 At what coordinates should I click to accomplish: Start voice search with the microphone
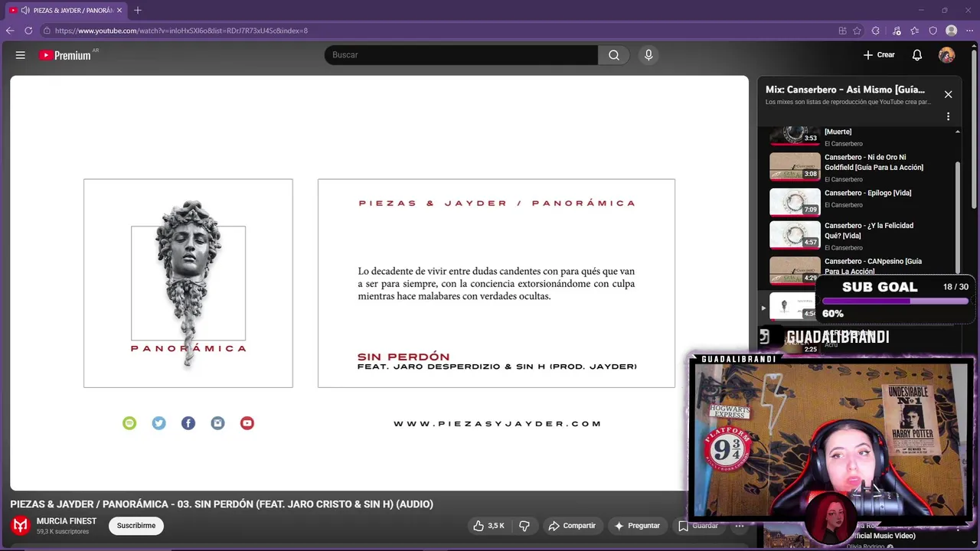[x=648, y=55]
